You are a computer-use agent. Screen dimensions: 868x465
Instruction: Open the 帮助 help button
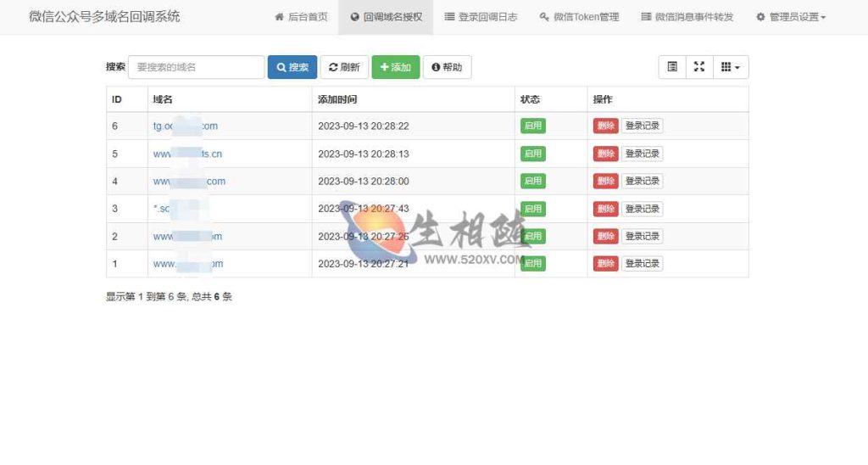(447, 67)
